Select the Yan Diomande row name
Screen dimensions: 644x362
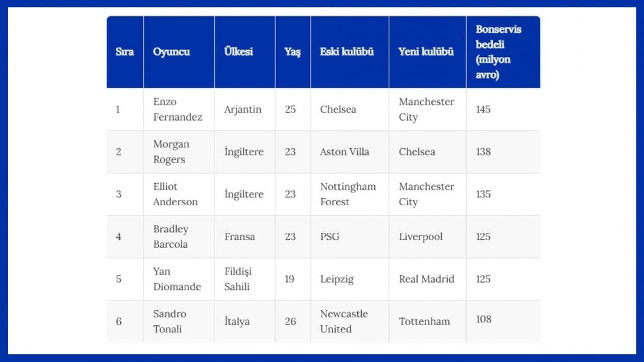coord(177,279)
